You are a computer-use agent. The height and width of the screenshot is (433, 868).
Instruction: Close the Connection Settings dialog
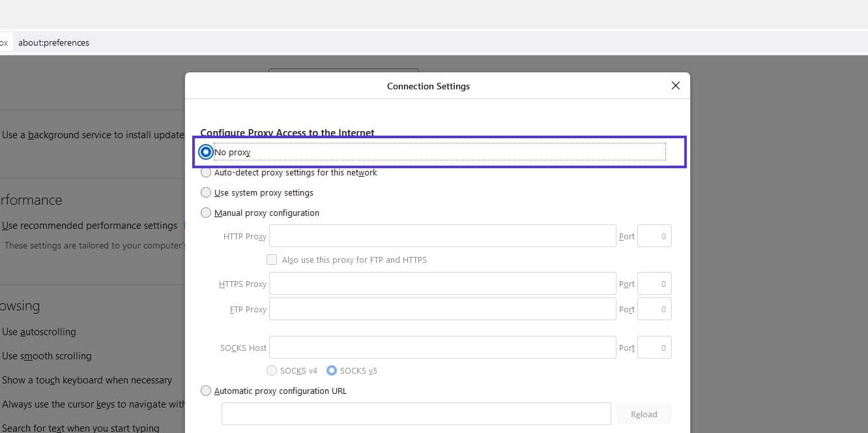point(675,85)
